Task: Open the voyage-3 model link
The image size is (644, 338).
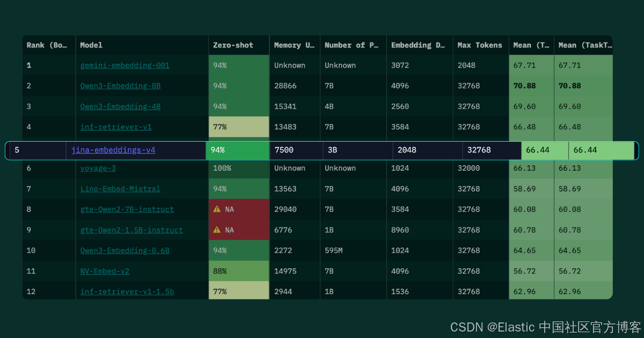Action: (x=98, y=168)
